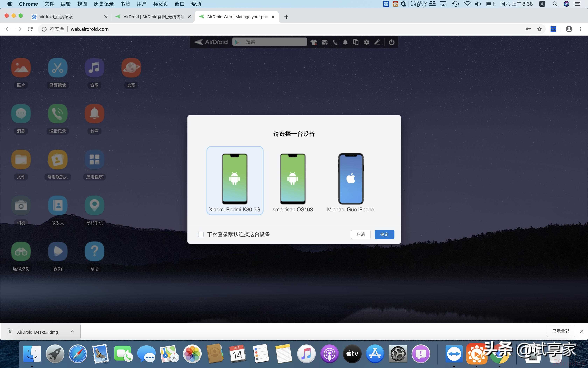588x368 pixels.
Task: Bookmark this page with the star icon
Action: [539, 29]
